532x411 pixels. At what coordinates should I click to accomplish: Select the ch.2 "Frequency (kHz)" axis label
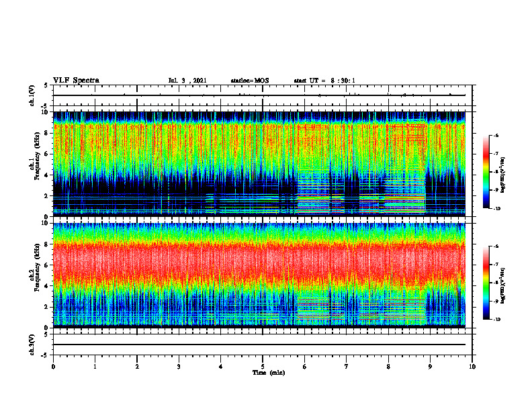click(x=38, y=267)
